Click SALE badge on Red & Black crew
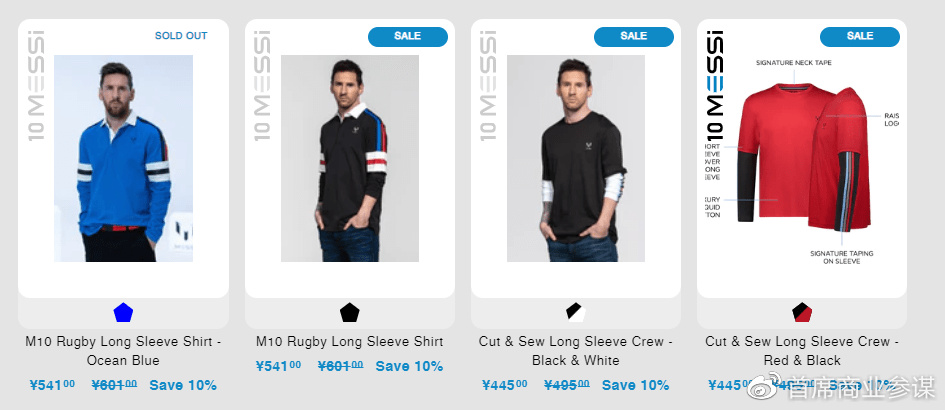Image resolution: width=945 pixels, height=410 pixels. (x=860, y=36)
